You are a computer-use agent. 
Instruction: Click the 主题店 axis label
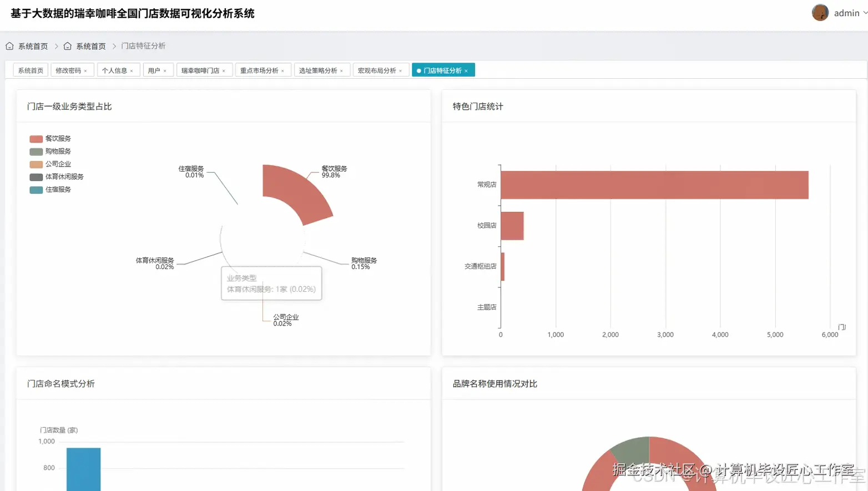click(487, 307)
